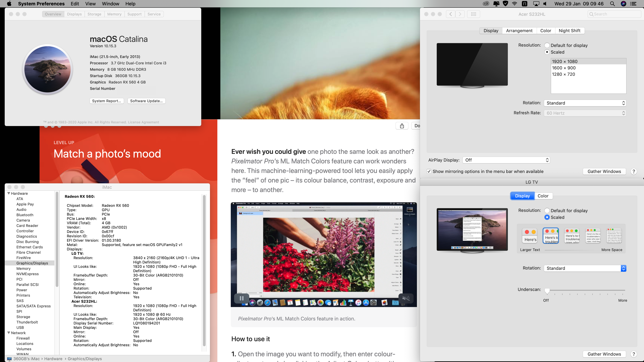
Task: Switch to Storage tab in About This Mac
Action: coord(94,14)
